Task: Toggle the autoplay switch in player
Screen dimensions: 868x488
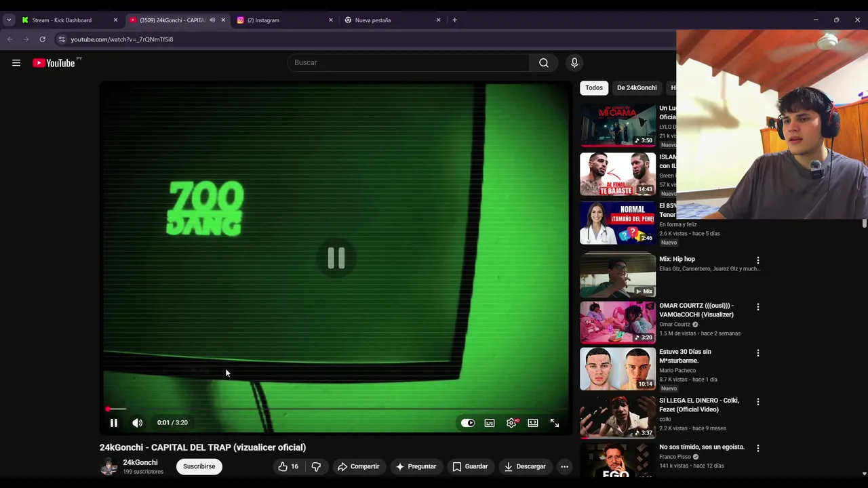Action: tap(468, 423)
